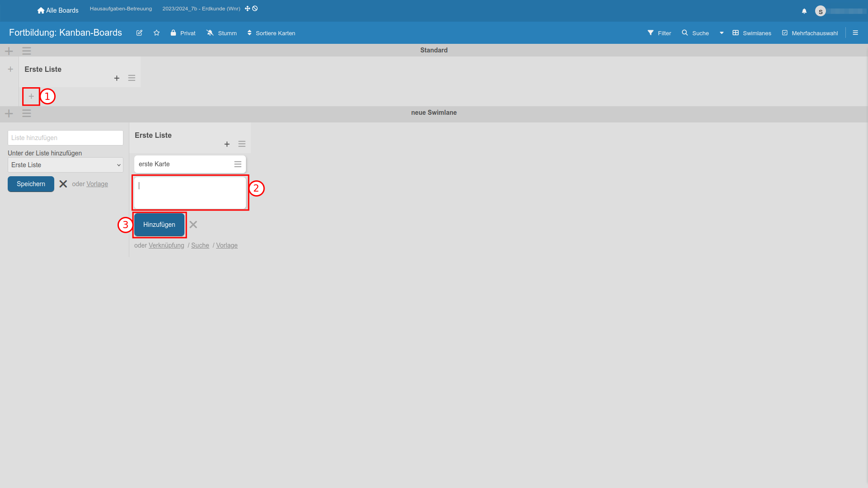Expand the caret dropdown next to Suche
Viewport: 868px width, 488px height.
722,33
